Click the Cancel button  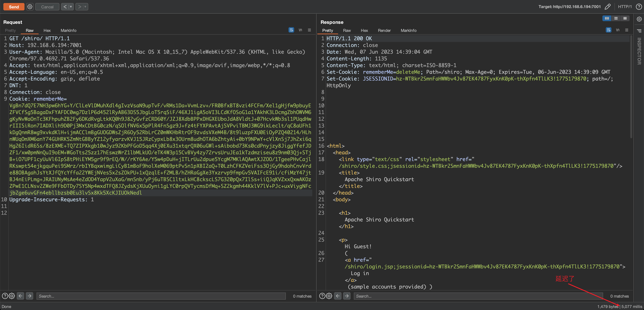pyautogui.click(x=47, y=7)
